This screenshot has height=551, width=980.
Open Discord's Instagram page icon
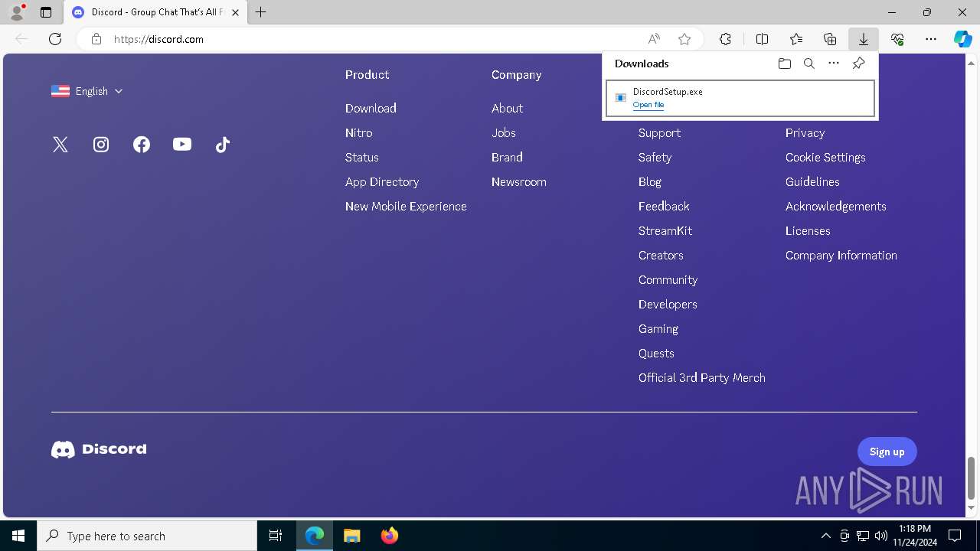[101, 145]
